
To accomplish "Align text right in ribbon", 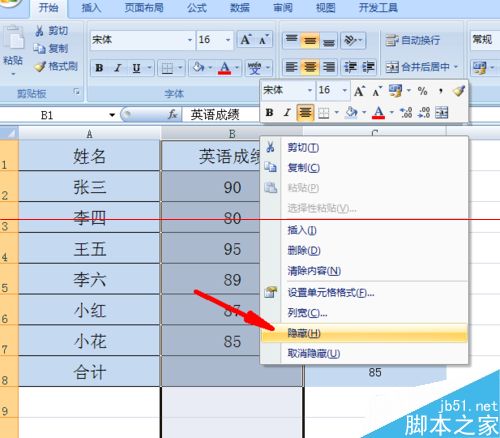I will click(x=329, y=67).
